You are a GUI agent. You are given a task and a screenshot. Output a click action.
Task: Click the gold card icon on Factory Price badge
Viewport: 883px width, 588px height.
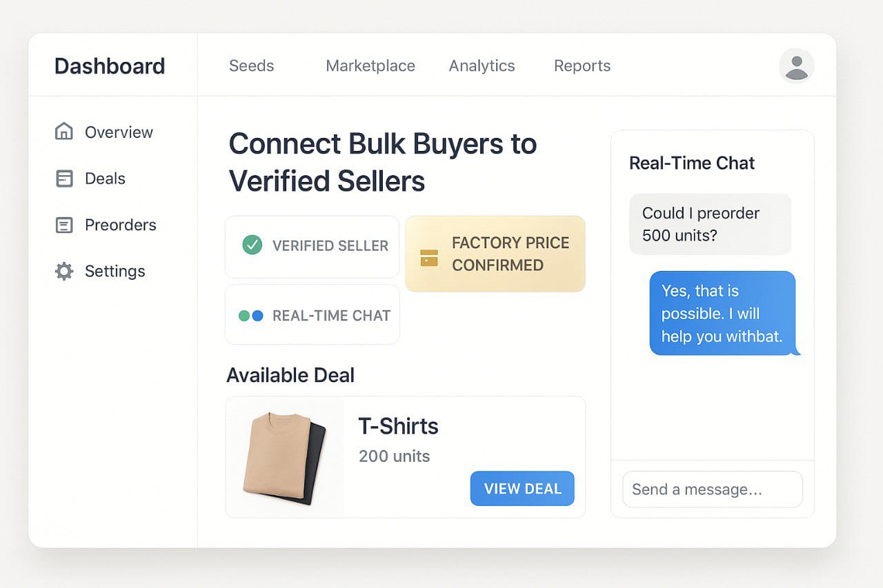[430, 254]
